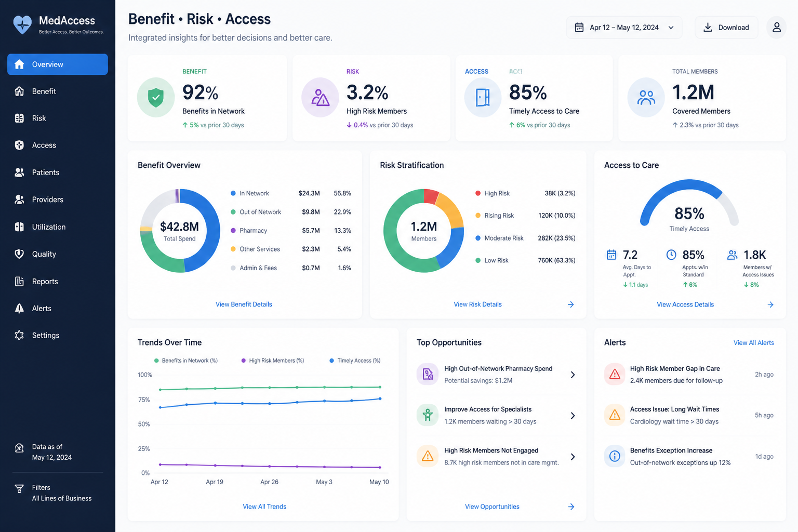The height and width of the screenshot is (532, 798).
Task: Click the Utilization sidebar icon
Action: pos(19,227)
